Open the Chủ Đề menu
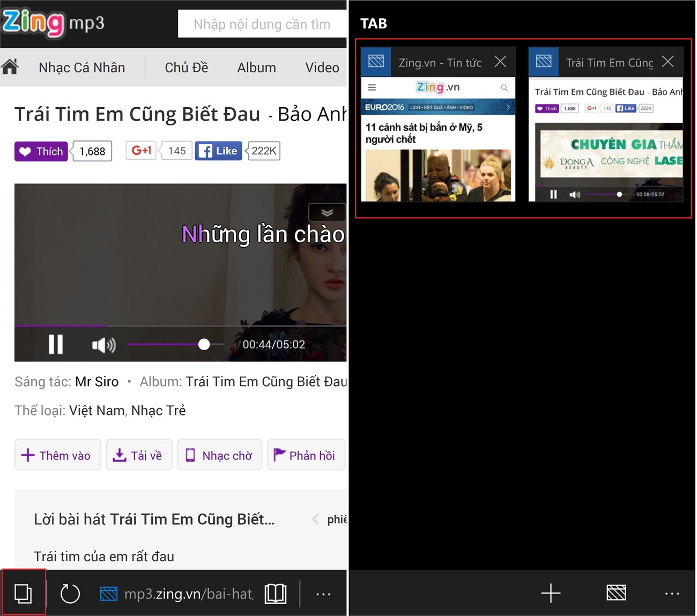 (187, 68)
